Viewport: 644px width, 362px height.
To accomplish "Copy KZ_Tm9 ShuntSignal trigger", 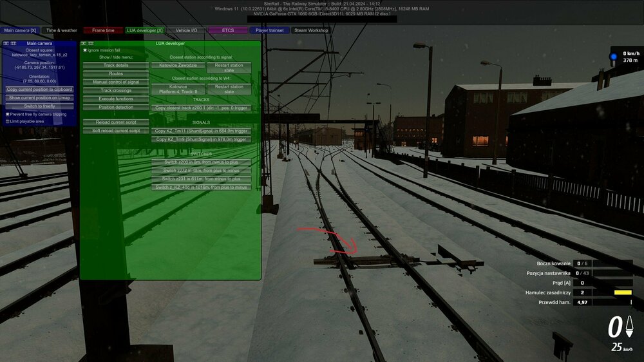I will (201, 139).
